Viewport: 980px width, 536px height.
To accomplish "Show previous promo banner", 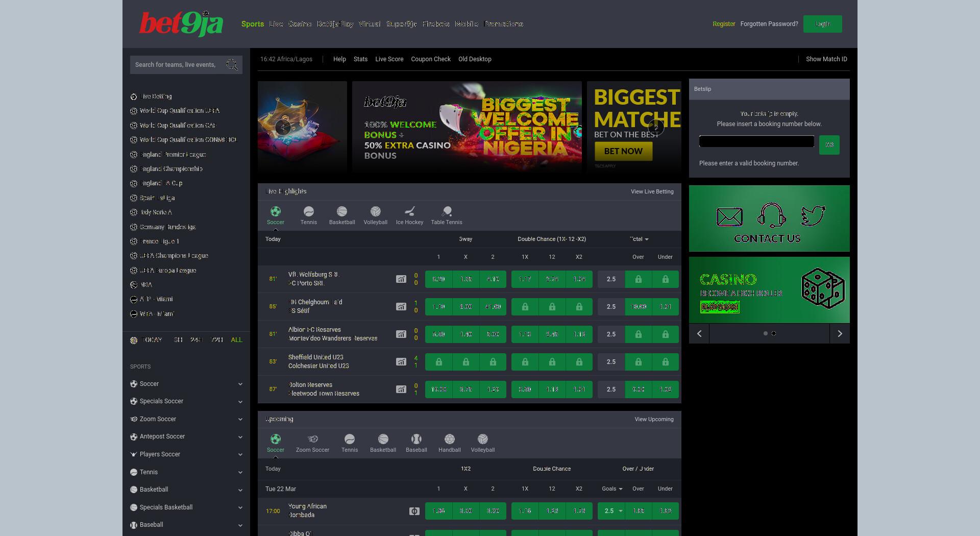I will click(283, 127).
